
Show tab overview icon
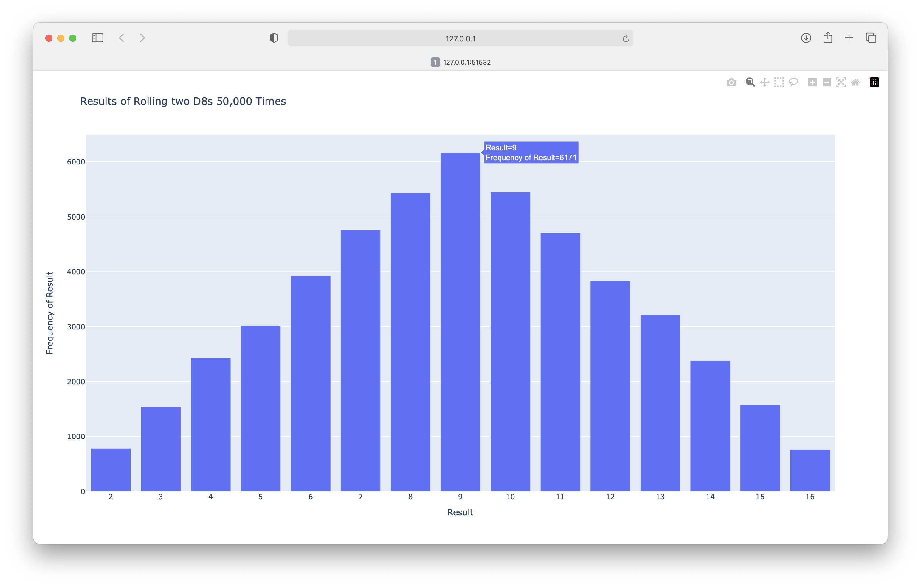pyautogui.click(x=871, y=38)
